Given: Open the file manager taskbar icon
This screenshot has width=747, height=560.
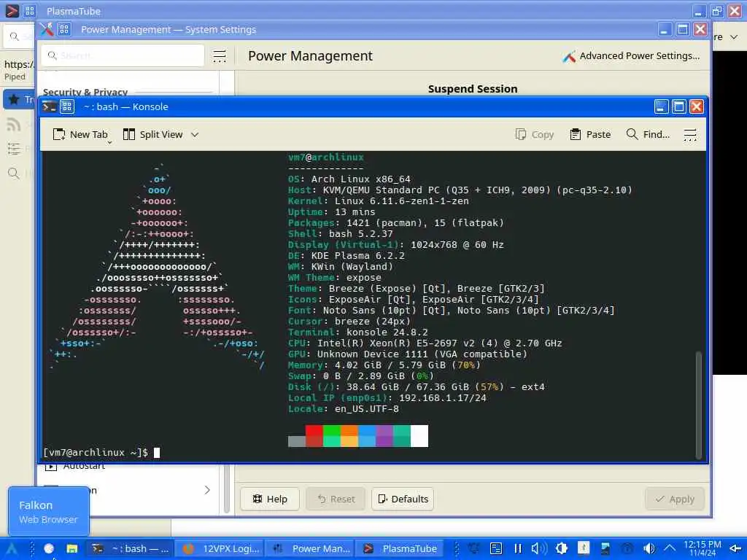Looking at the screenshot, I should tap(72, 548).
